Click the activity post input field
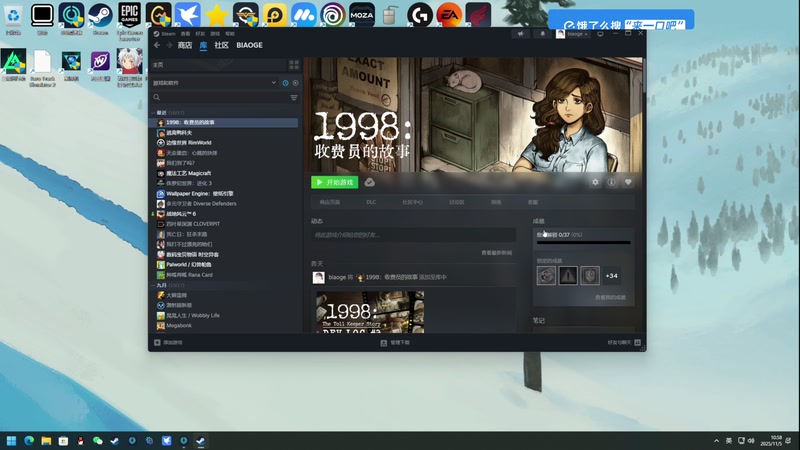800x450 pixels. click(x=413, y=235)
